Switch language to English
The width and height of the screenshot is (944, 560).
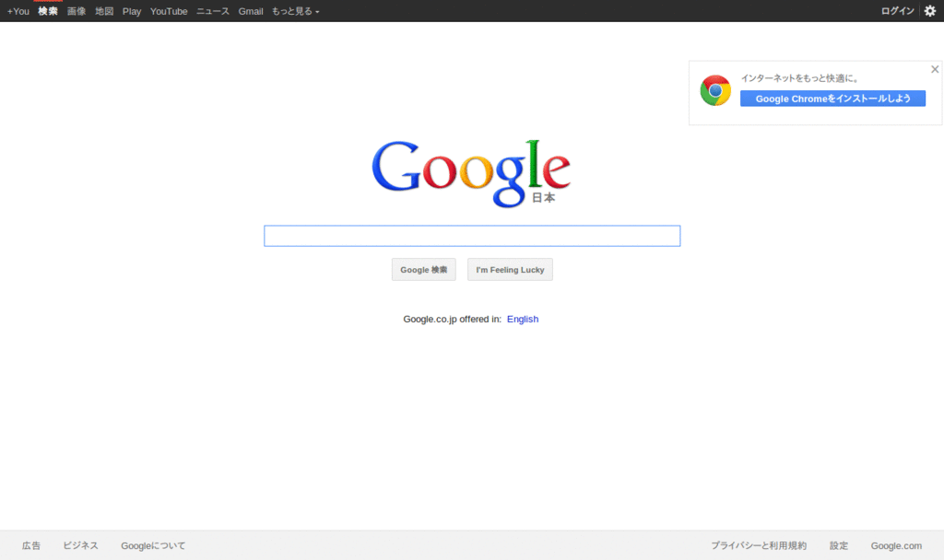tap(523, 319)
